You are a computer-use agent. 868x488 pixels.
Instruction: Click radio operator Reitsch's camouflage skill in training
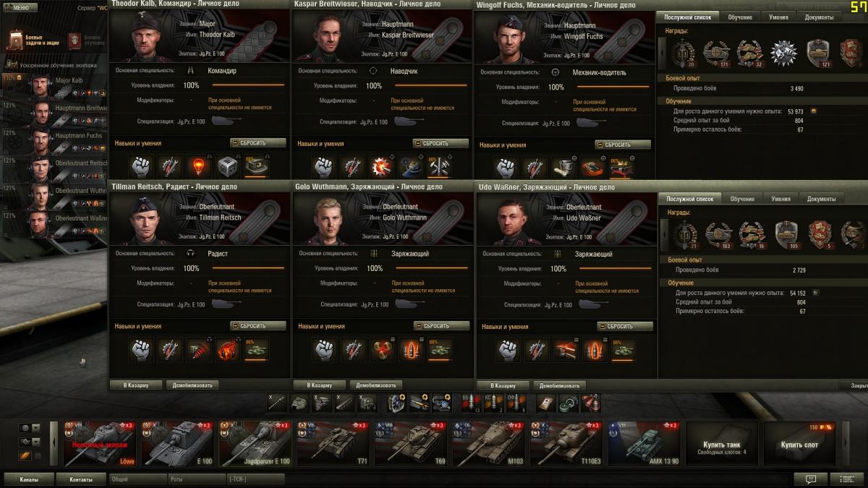257,350
